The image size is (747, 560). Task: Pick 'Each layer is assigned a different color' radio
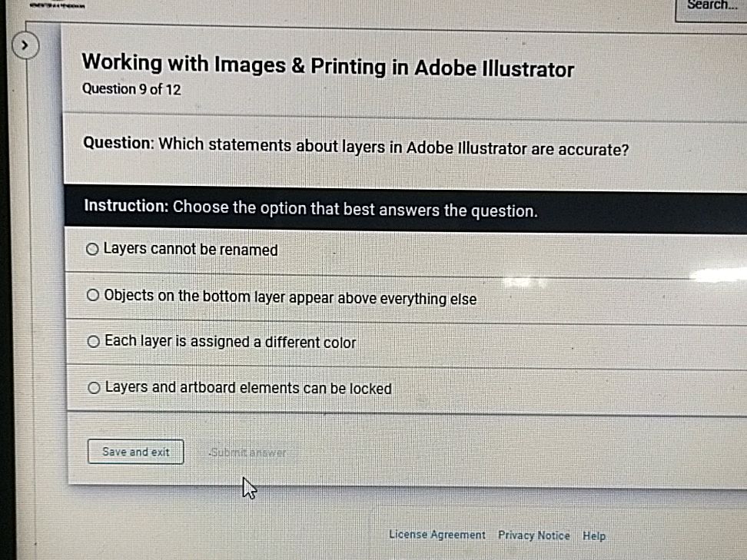point(94,342)
